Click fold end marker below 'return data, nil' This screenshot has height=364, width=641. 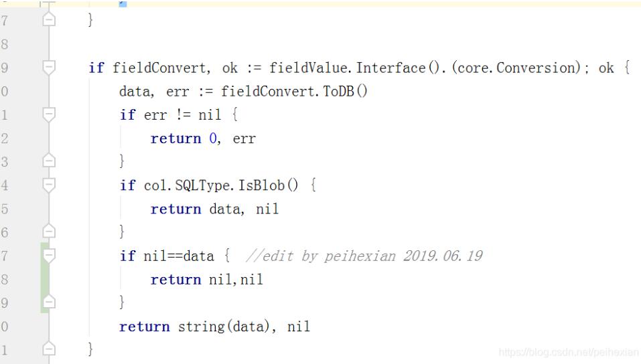coord(48,232)
